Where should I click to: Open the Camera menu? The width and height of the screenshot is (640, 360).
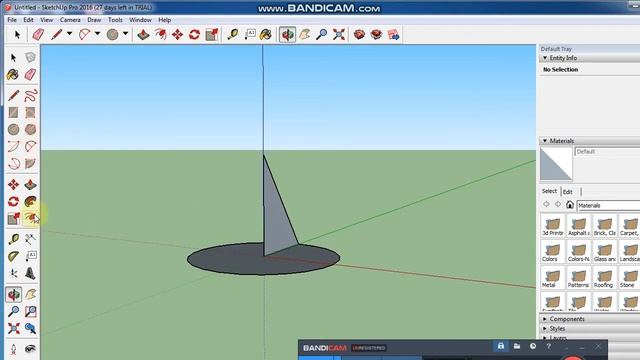point(70,20)
